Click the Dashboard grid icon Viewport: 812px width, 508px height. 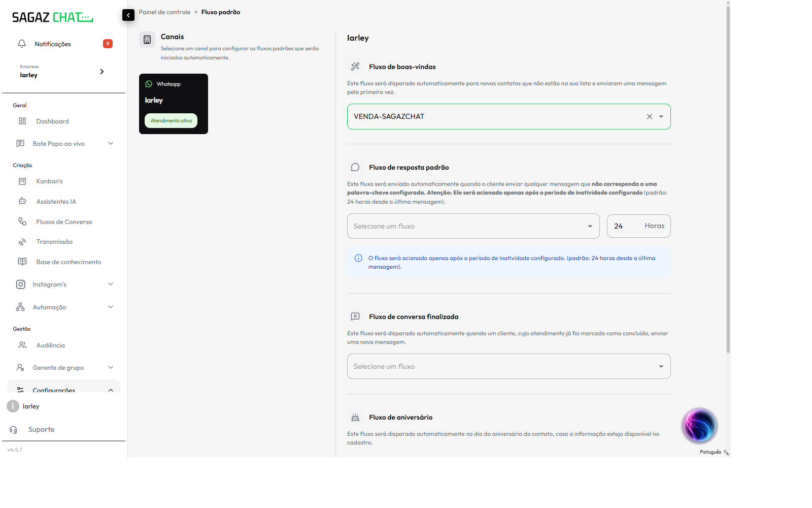[x=22, y=121]
